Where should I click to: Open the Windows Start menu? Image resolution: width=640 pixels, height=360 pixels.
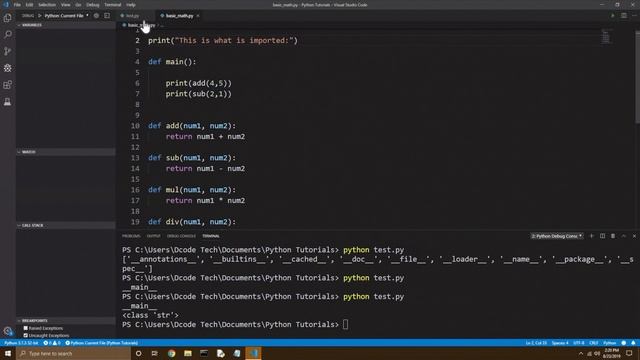(x=8, y=353)
